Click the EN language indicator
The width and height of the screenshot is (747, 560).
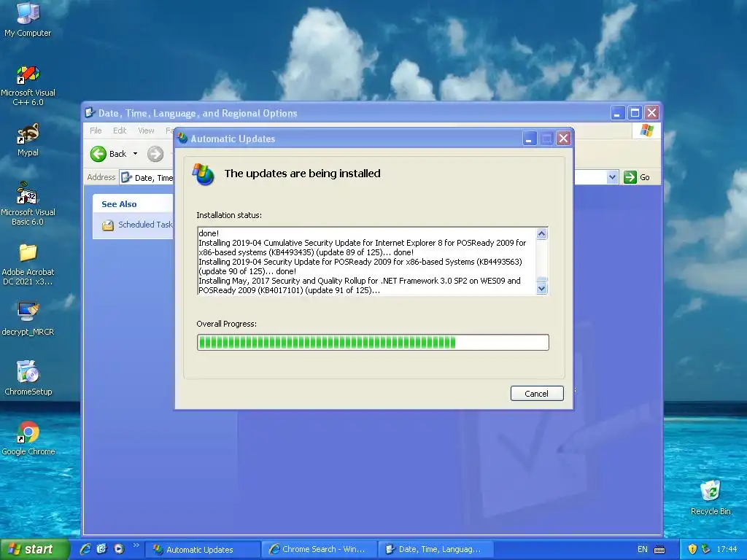[x=642, y=549]
